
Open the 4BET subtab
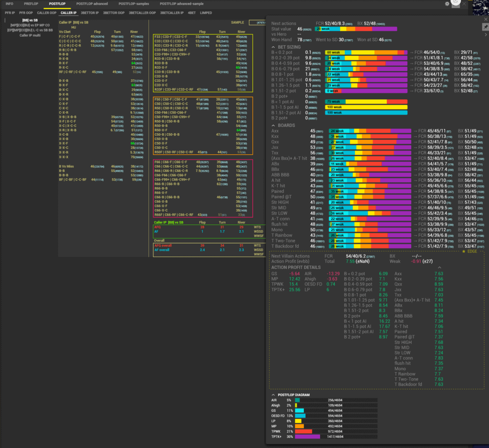pos(192,13)
